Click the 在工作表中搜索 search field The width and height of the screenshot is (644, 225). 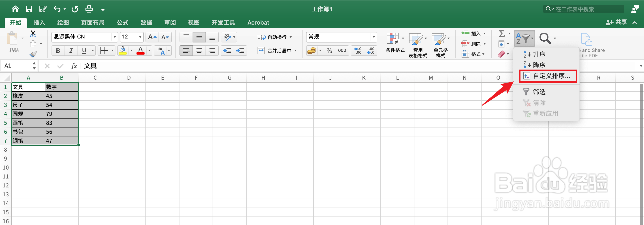click(584, 9)
